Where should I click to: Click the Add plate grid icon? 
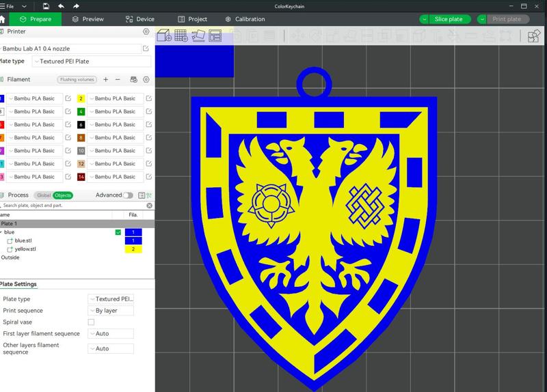pyautogui.click(x=181, y=36)
